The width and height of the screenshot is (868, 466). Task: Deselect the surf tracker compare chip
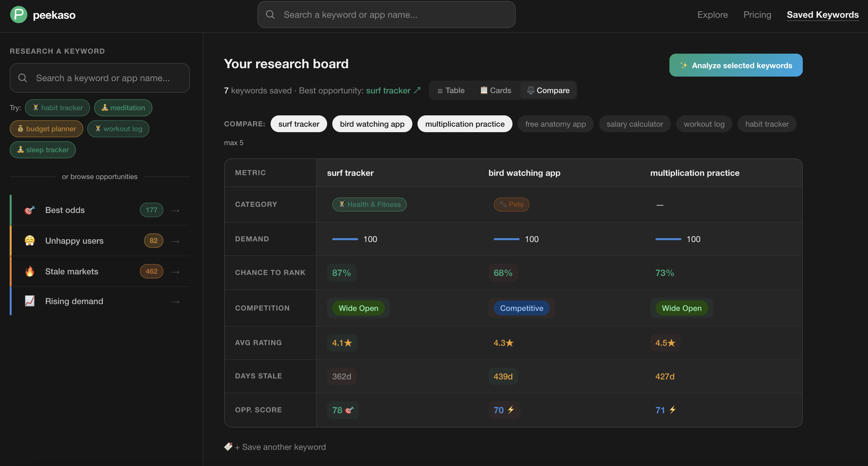tap(299, 124)
